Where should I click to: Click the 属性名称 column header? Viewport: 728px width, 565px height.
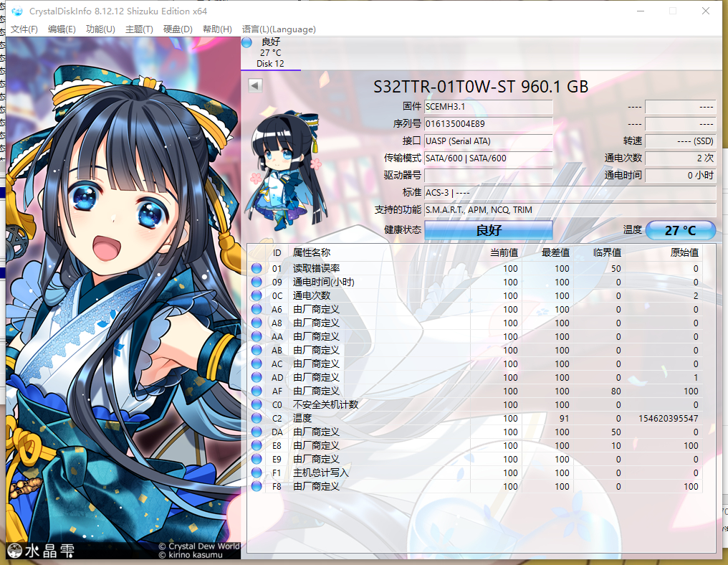pos(312,252)
